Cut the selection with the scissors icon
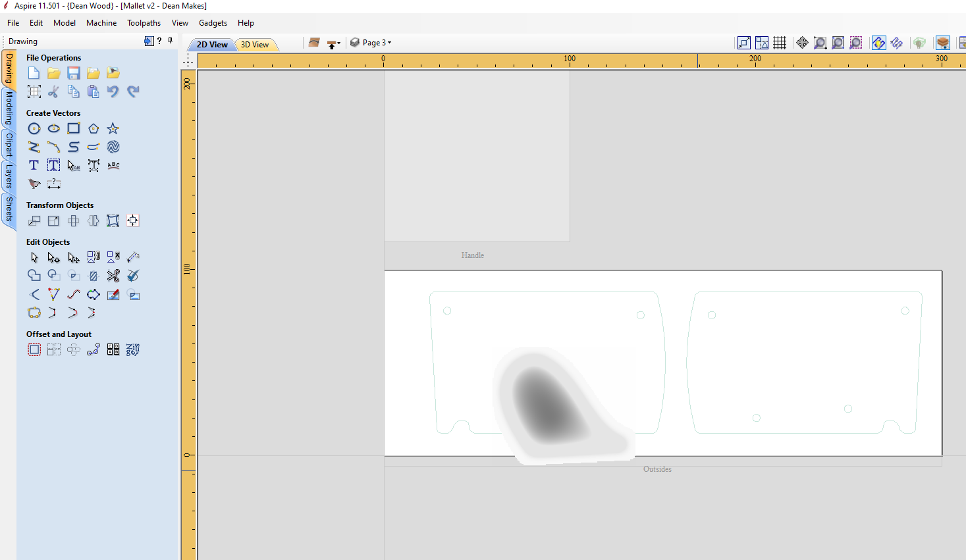 53,91
